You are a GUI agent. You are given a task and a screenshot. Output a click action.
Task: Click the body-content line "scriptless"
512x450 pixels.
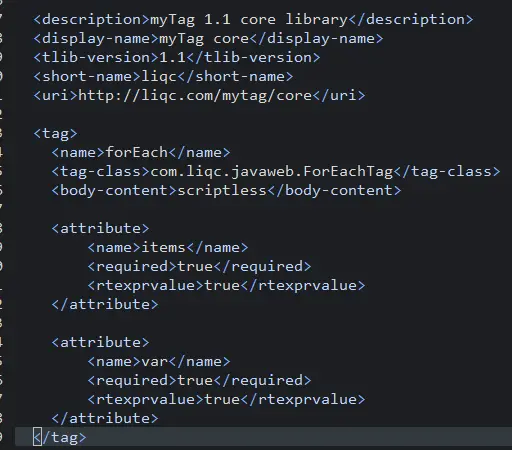(226, 190)
